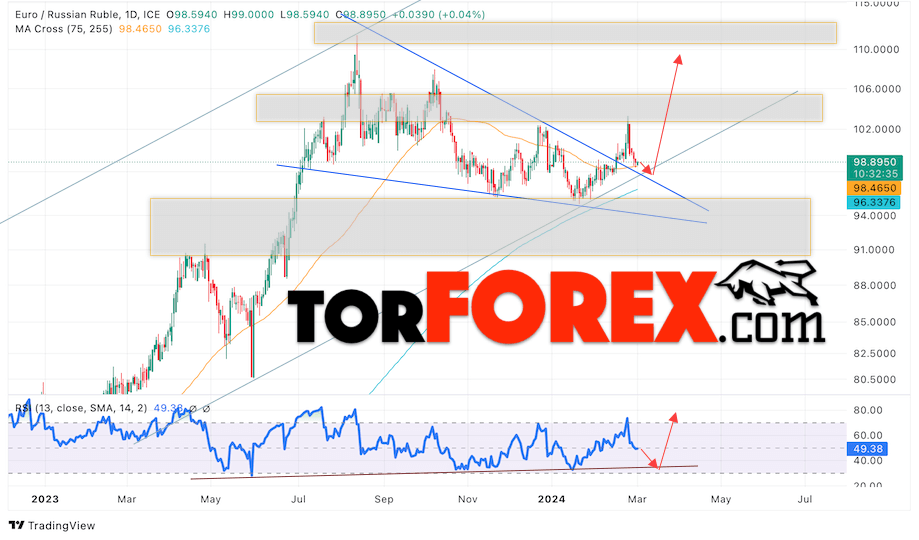Click the 91.0000 price axis level

point(874,250)
